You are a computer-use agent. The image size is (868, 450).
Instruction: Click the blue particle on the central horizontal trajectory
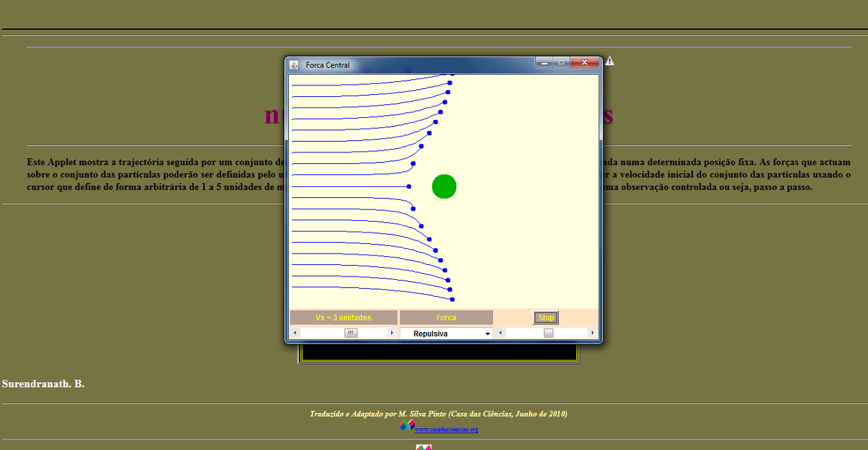click(x=409, y=186)
